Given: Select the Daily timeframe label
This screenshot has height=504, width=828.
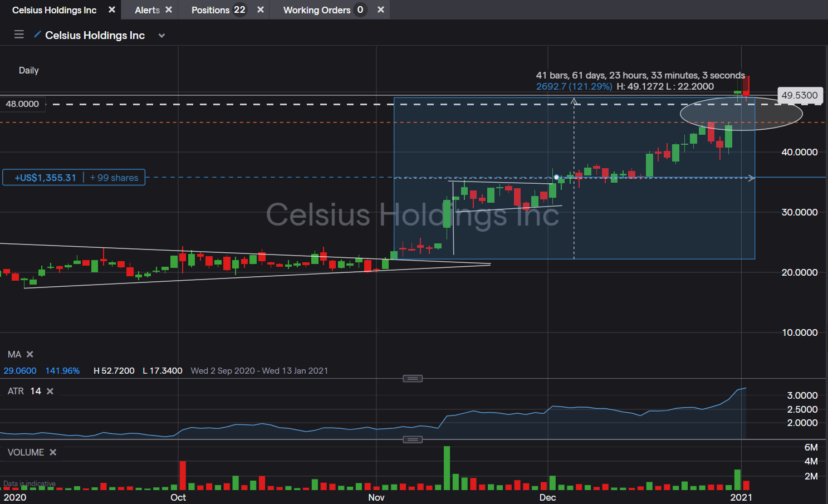Looking at the screenshot, I should coord(29,70).
